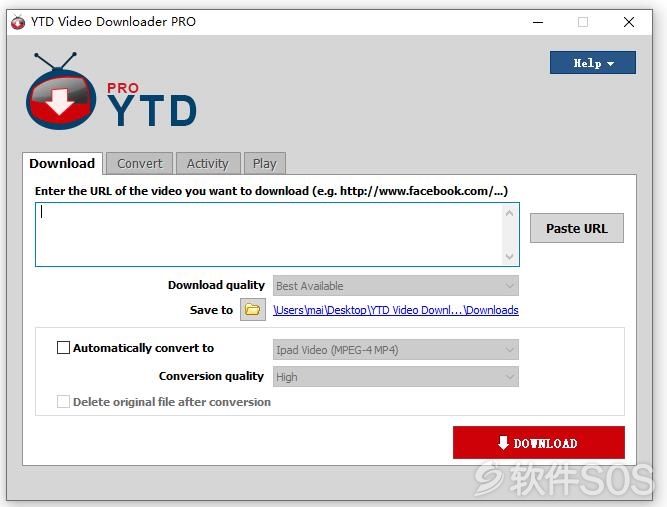This screenshot has height=507, width=667.
Task: Switch to the Download tab
Action: coord(62,164)
